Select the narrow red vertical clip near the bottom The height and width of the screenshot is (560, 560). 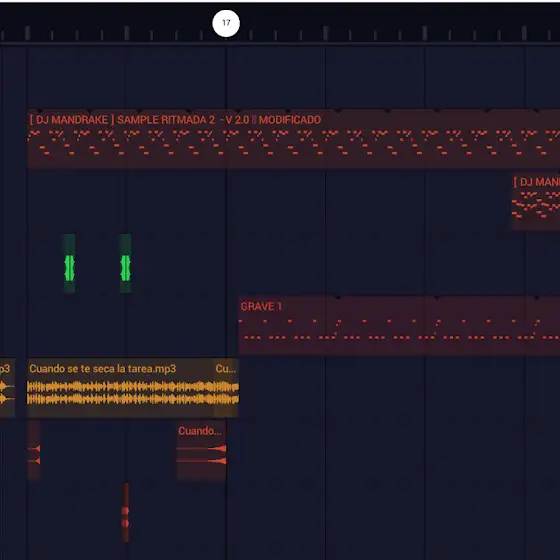click(125, 512)
